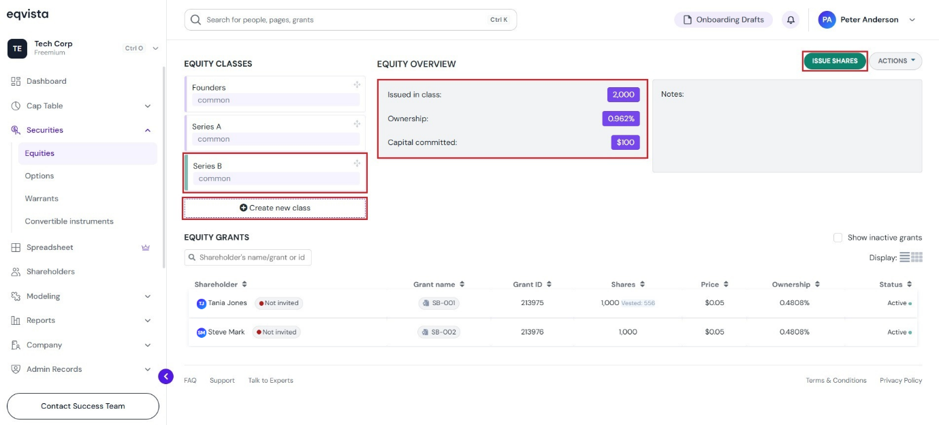Open the ACTIONS dropdown

[896, 61]
